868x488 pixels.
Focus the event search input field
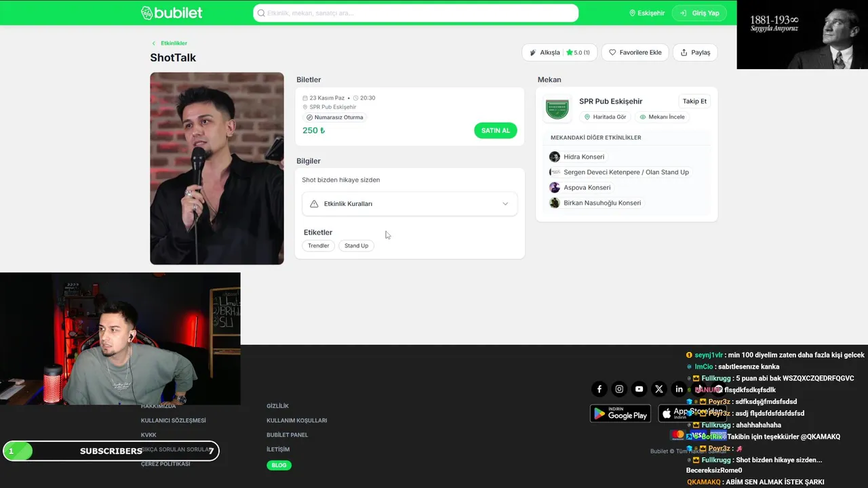click(416, 13)
